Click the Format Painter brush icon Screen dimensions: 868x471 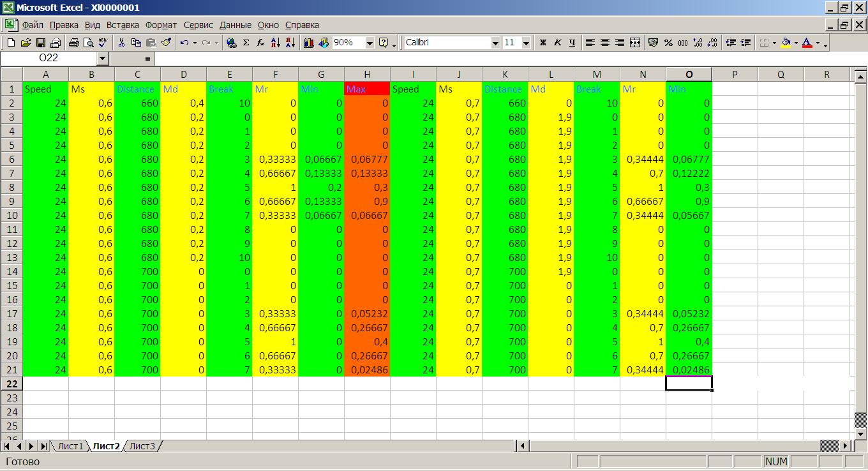(x=166, y=43)
